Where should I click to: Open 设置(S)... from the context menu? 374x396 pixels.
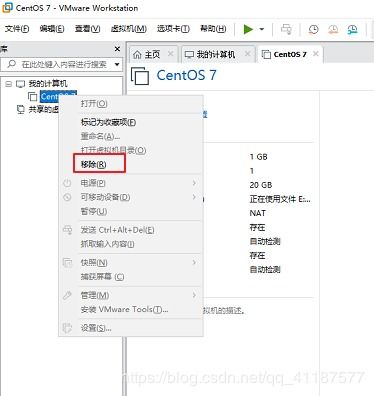point(131,328)
